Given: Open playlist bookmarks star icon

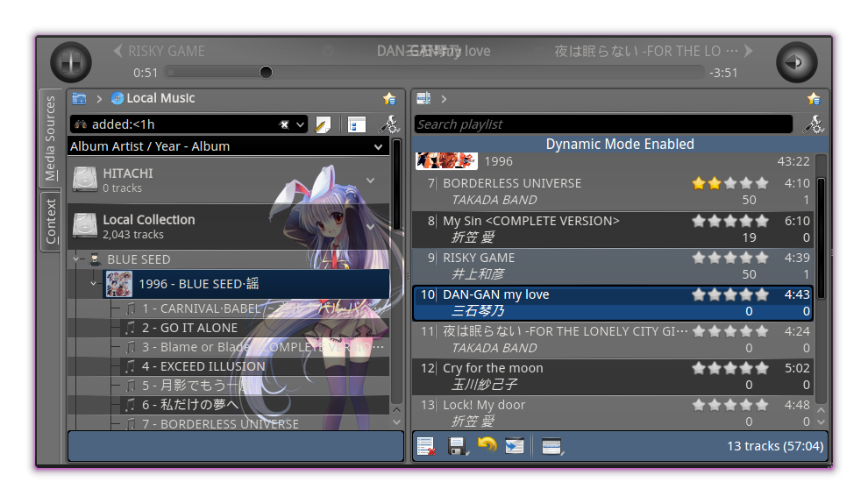Looking at the screenshot, I should point(814,98).
